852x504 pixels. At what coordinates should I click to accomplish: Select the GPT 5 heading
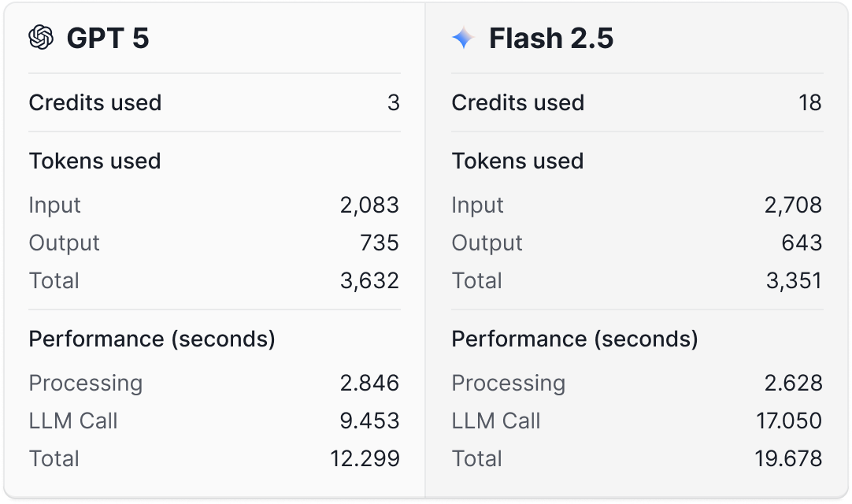point(108,38)
